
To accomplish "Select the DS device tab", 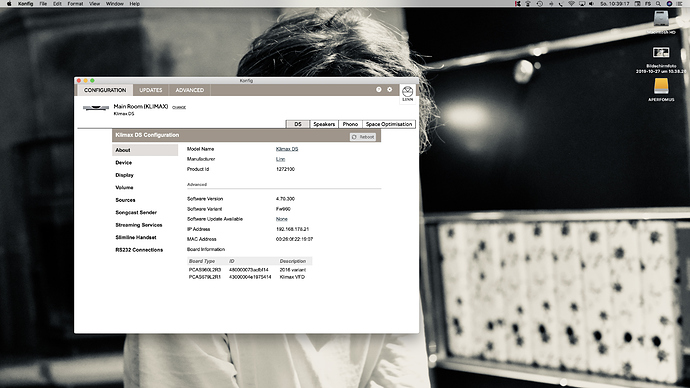I will (x=298, y=124).
